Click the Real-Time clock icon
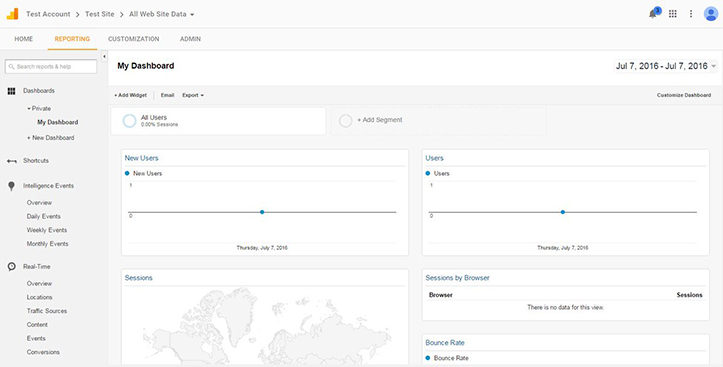This screenshot has width=723, height=367. (12, 266)
